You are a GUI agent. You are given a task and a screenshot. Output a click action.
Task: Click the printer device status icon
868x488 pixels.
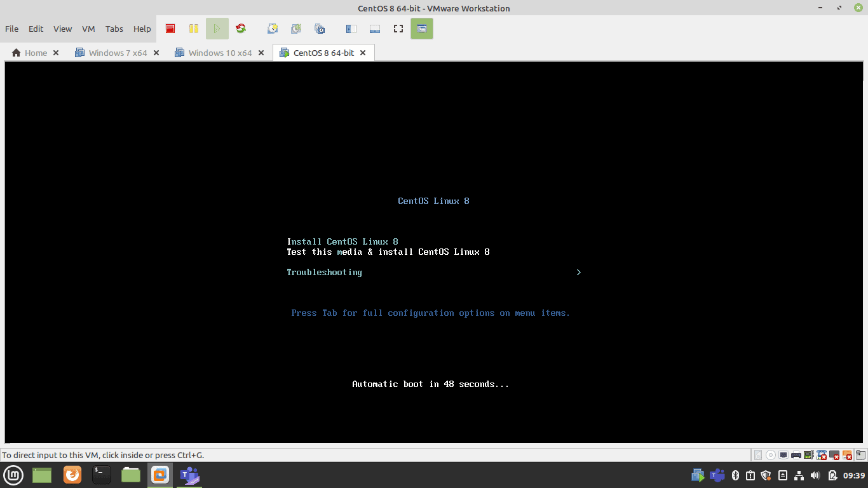click(796, 455)
